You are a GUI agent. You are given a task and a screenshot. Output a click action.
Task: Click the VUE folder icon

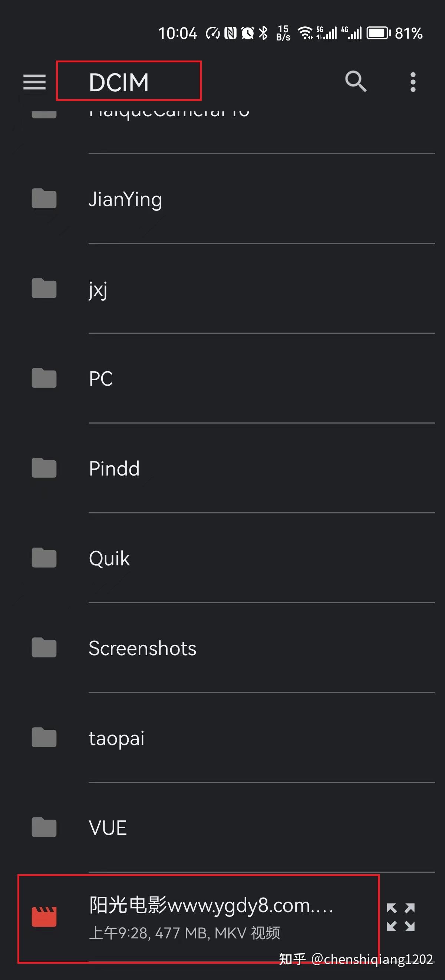point(44,827)
